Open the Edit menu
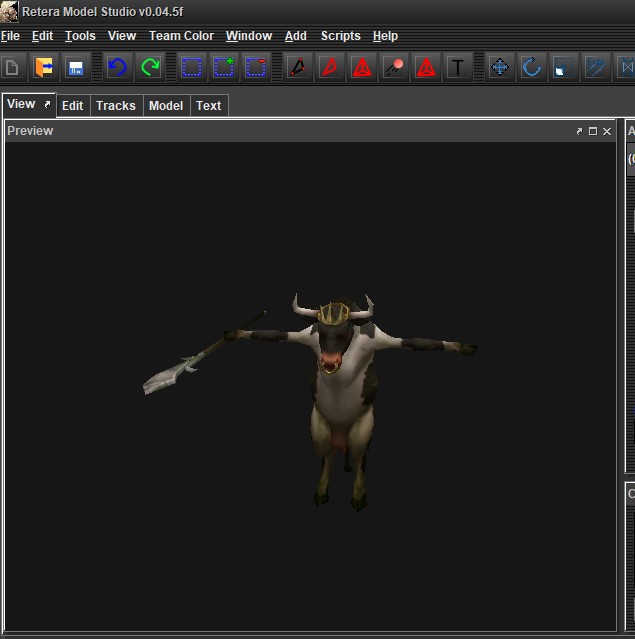The image size is (635, 639). 42,36
